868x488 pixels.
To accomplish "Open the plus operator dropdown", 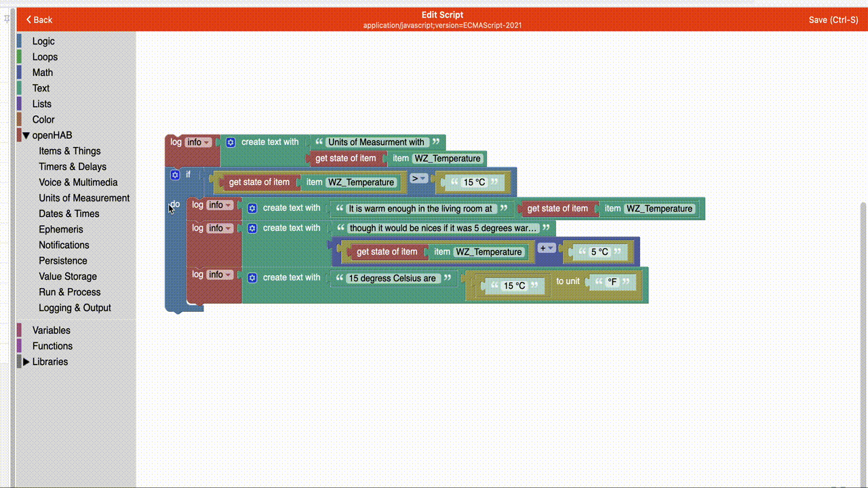I will tap(547, 248).
